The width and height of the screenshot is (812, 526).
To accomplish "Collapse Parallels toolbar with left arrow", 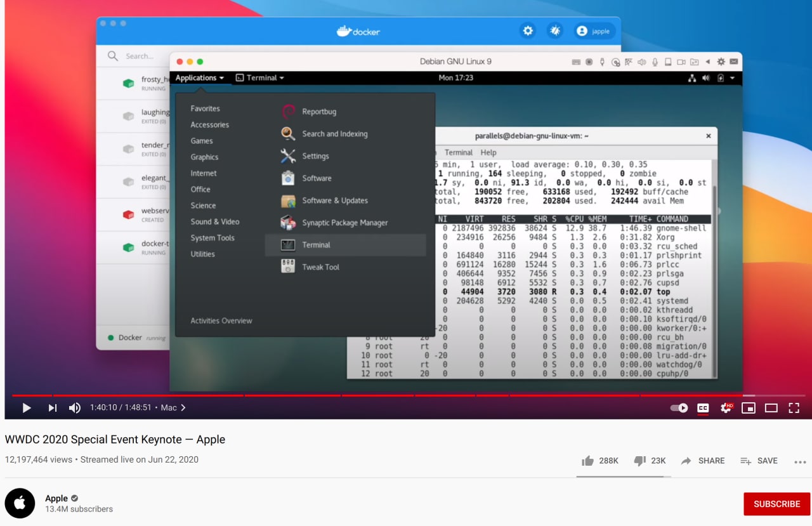I will coord(708,62).
